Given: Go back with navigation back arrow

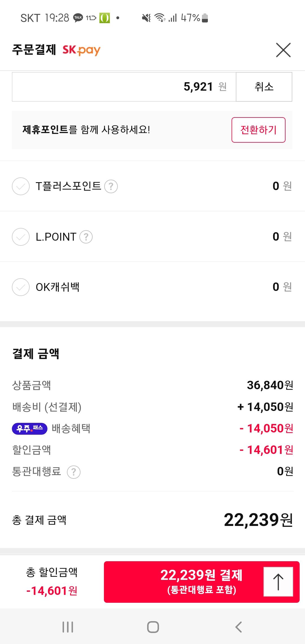Looking at the screenshot, I should [239, 627].
